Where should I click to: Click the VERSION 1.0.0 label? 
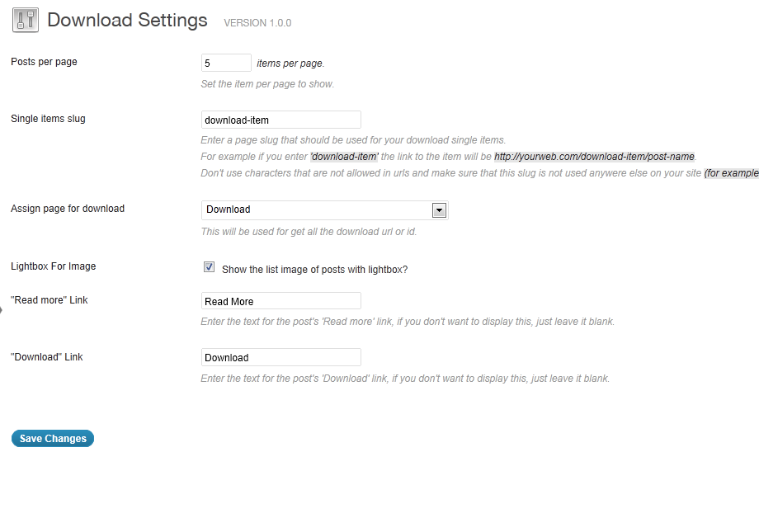click(x=257, y=23)
